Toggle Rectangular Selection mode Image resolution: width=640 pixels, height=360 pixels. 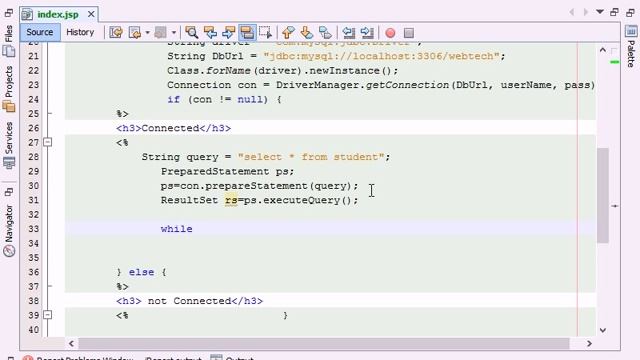tap(265, 32)
